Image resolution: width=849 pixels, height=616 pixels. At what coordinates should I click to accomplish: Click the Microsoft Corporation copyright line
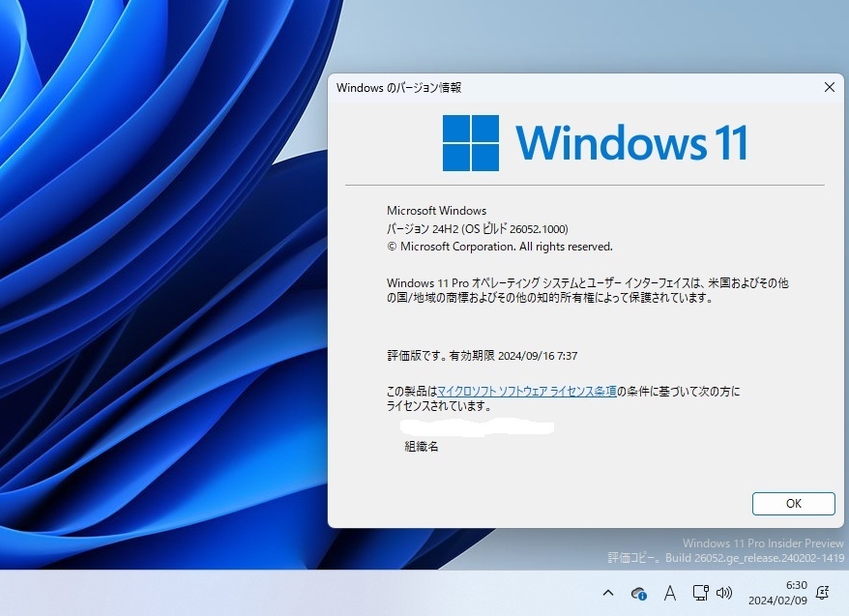tap(500, 247)
